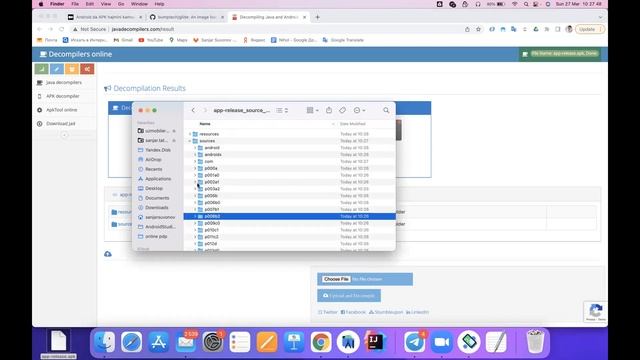Sort by Name column header
The image size is (640, 360).
(x=205, y=124)
